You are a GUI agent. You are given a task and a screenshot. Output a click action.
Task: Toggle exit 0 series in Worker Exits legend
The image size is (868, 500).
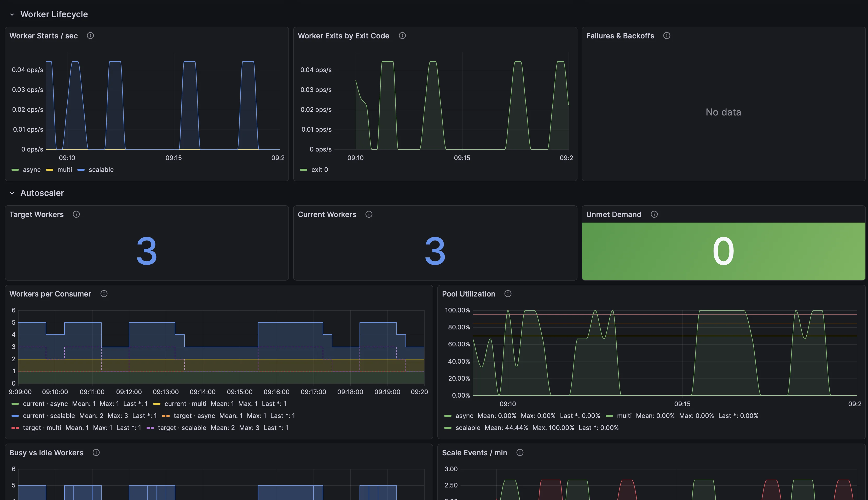pos(320,170)
